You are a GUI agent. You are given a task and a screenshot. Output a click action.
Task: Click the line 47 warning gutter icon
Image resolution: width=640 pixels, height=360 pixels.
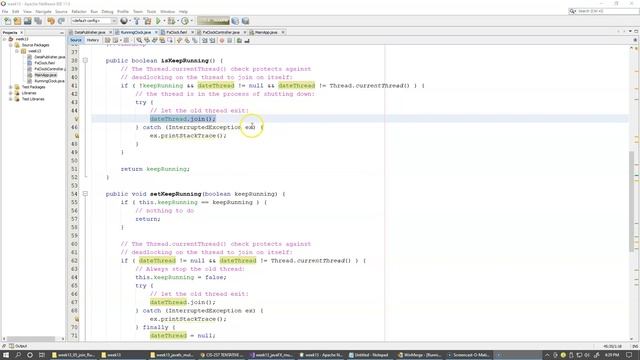coord(76,136)
